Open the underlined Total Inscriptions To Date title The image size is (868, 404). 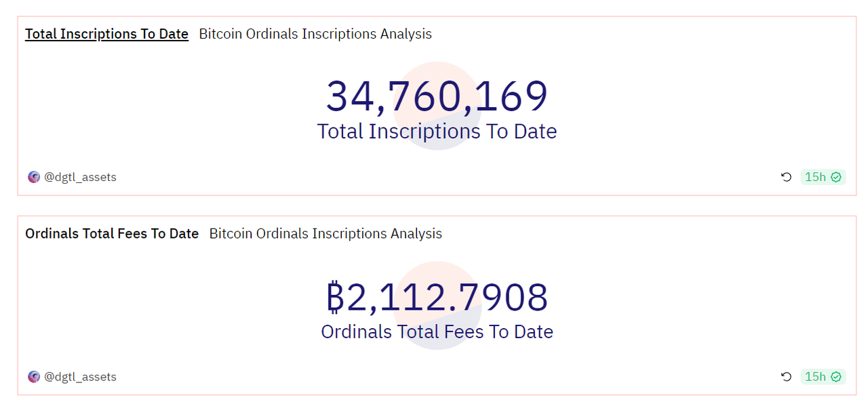(106, 34)
